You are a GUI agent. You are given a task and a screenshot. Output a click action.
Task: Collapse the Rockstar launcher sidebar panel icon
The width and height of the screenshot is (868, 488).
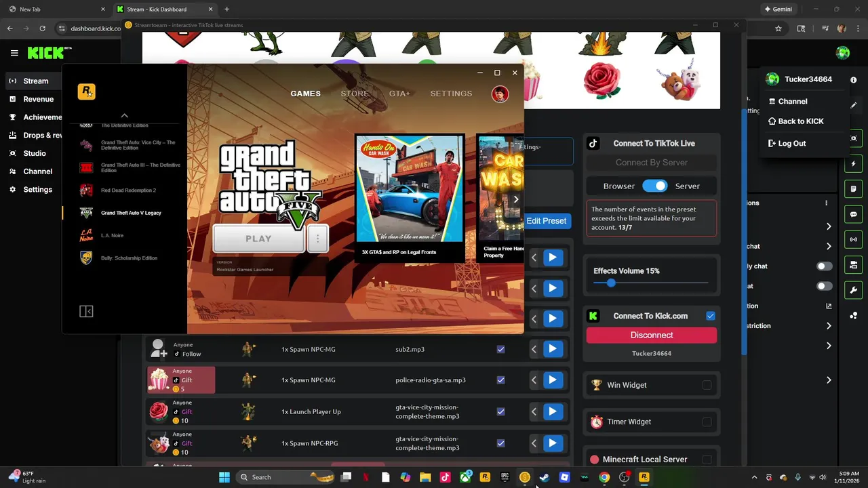tap(86, 311)
